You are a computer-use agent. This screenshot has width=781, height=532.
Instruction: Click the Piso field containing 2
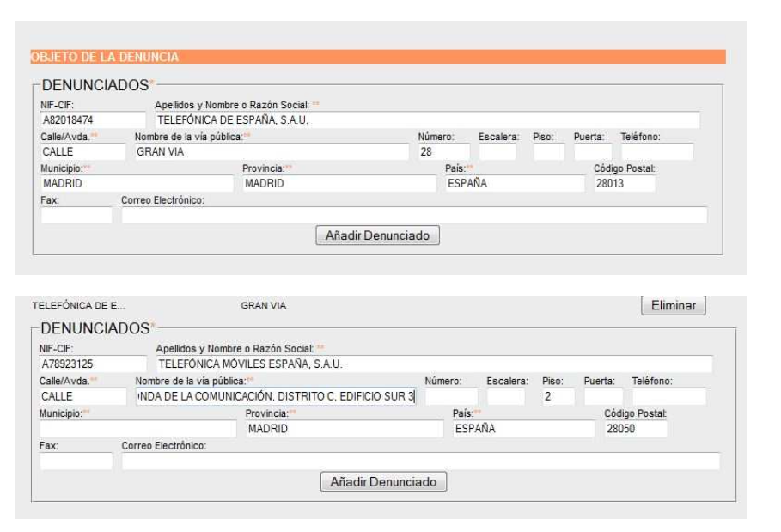pos(558,396)
